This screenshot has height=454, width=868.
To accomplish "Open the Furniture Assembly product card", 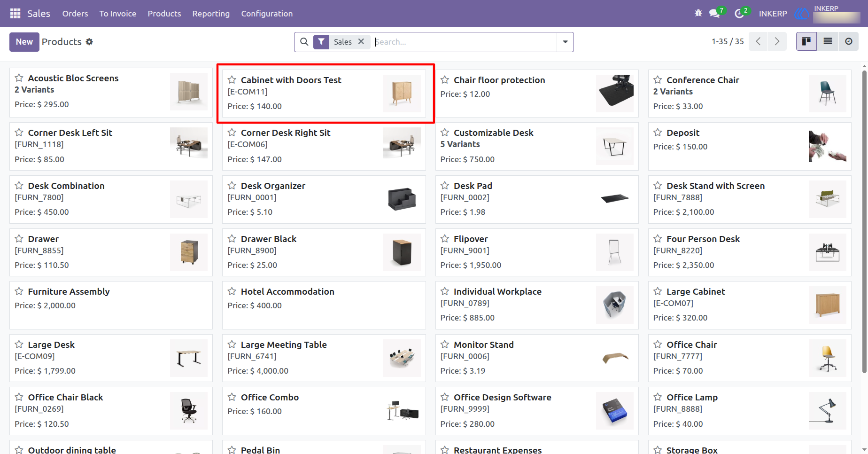I will 111,305.
